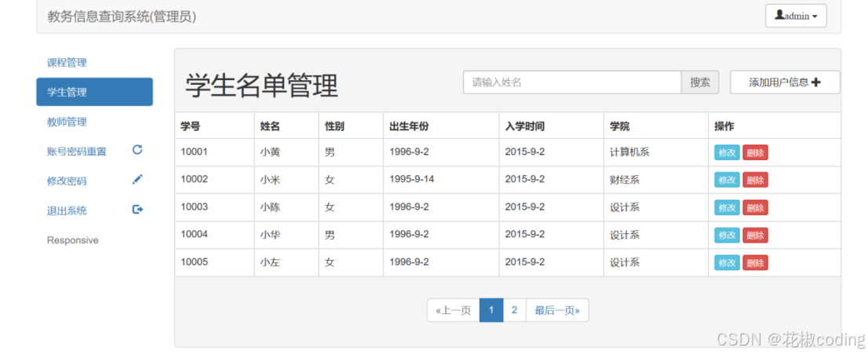Click the name cell 小左
This screenshot has height=355, width=868.
click(x=270, y=262)
